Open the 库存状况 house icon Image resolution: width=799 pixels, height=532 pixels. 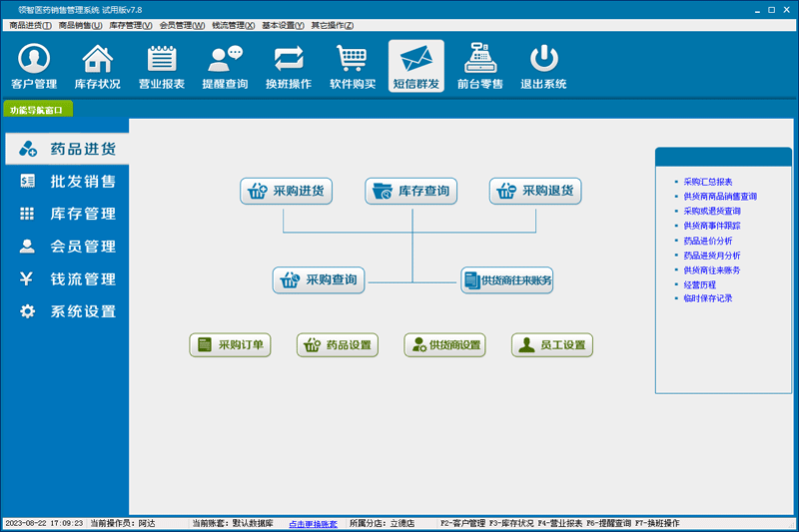[x=97, y=66]
